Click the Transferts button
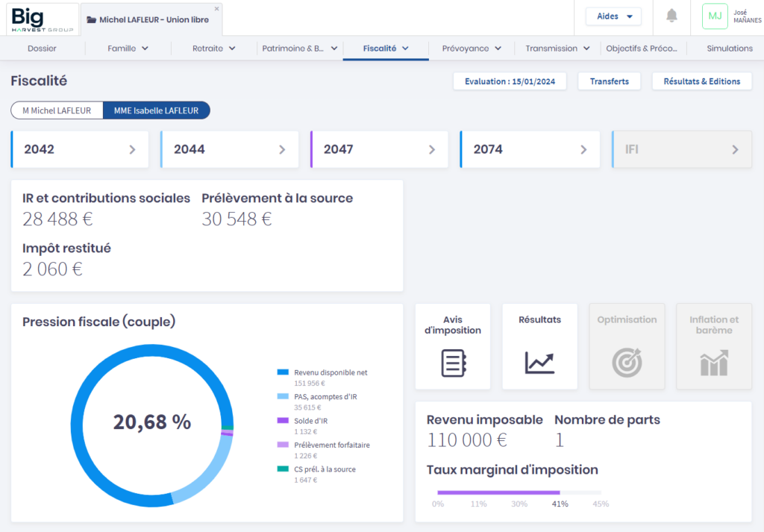 (x=609, y=81)
